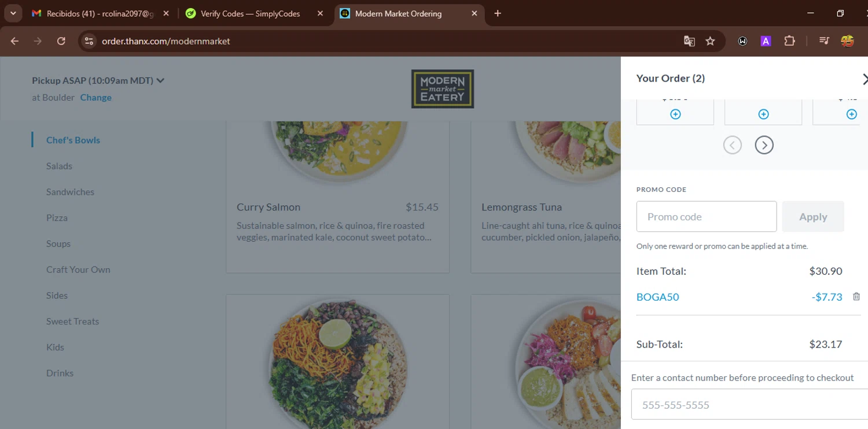Select Salads in the menu sidebar
This screenshot has width=868, height=429.
[x=59, y=166]
